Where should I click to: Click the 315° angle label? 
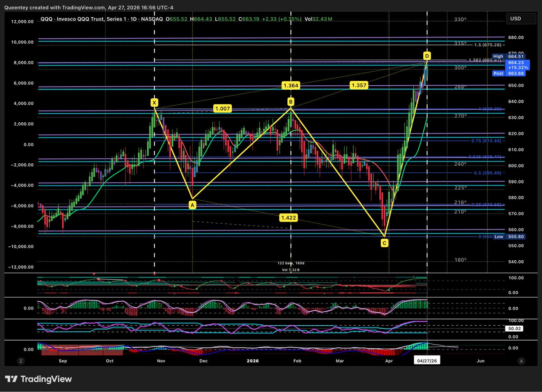(460, 44)
